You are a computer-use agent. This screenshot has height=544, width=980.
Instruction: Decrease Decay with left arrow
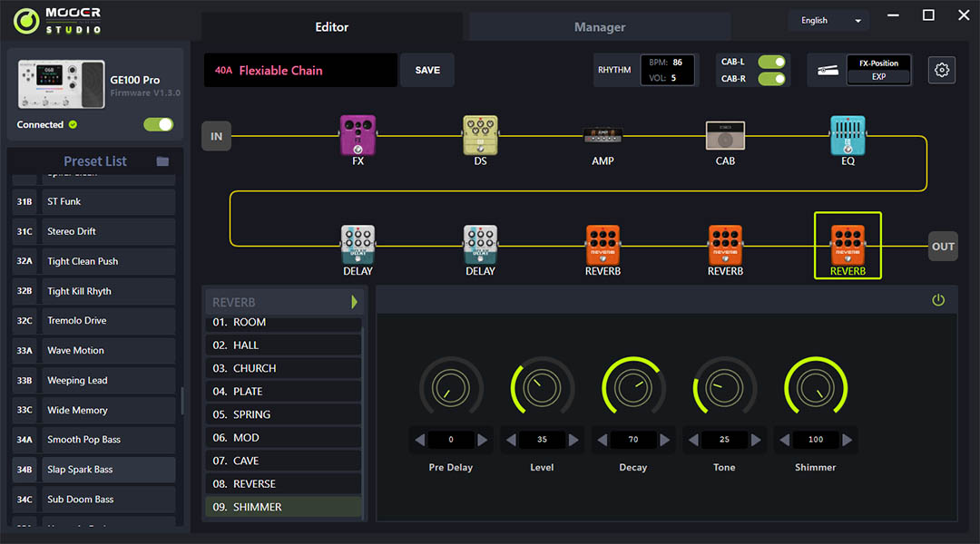[x=603, y=440]
